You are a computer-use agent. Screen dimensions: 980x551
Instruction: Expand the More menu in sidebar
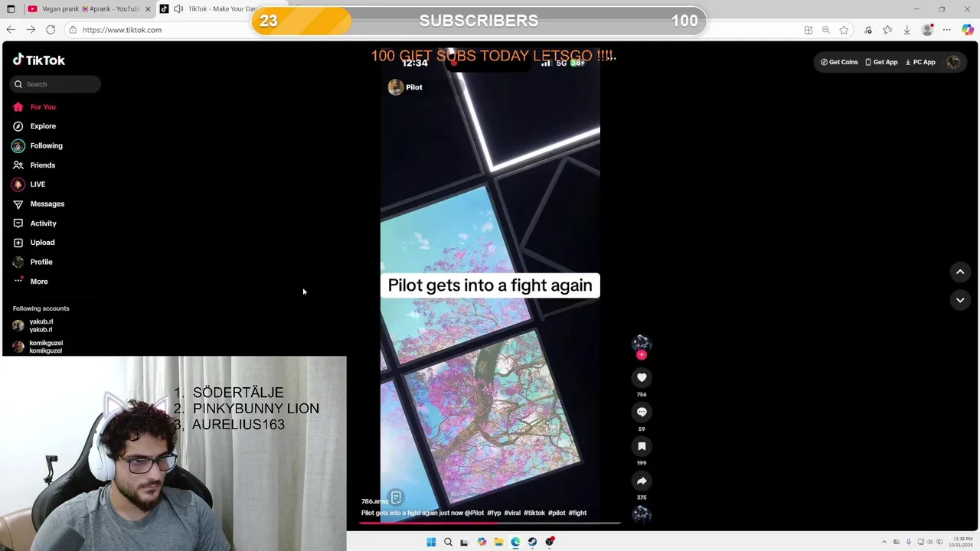point(31,282)
